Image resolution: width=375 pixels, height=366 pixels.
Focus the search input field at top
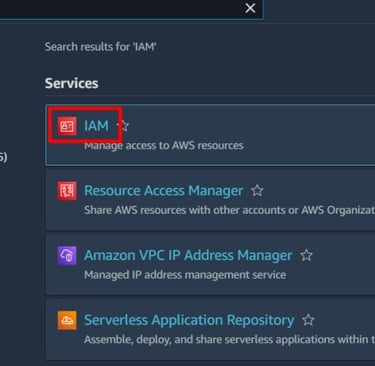[120, 9]
